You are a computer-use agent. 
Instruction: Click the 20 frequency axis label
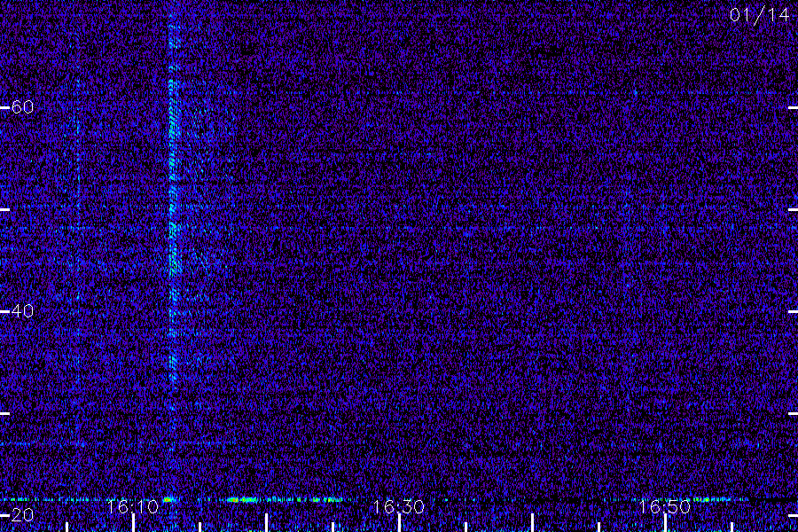pos(22,514)
